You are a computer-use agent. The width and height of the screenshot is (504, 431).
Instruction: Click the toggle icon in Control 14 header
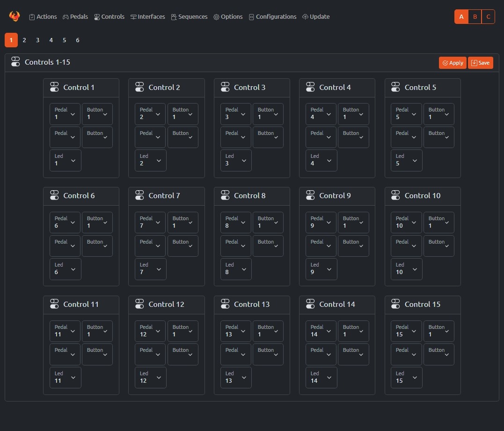tap(310, 304)
